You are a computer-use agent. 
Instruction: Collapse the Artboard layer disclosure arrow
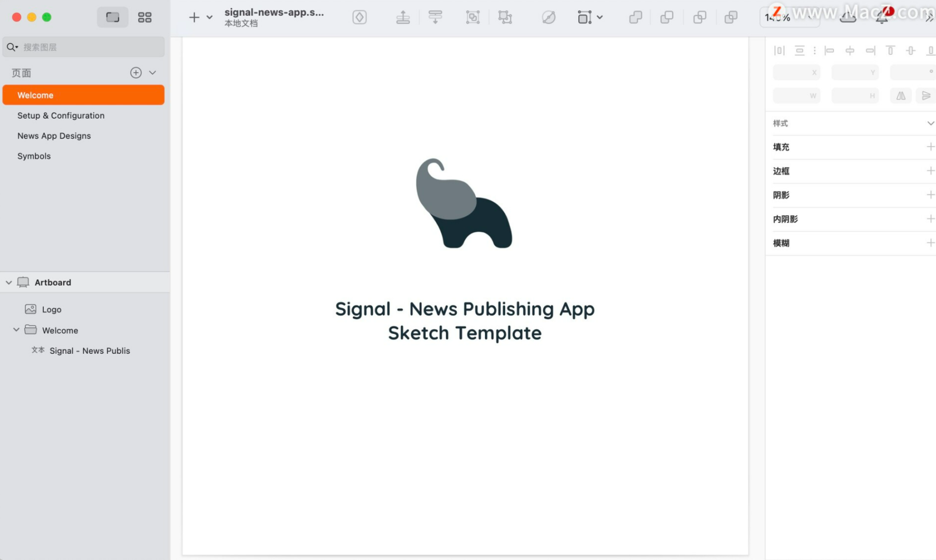click(x=9, y=283)
